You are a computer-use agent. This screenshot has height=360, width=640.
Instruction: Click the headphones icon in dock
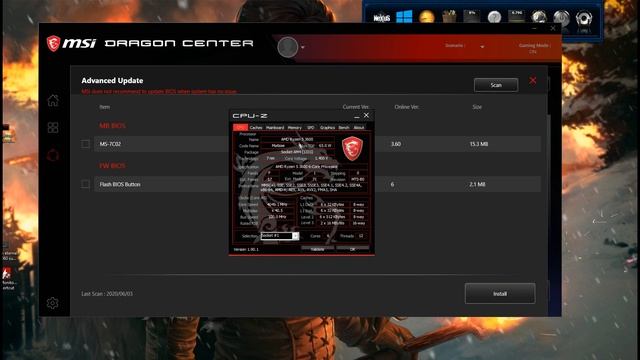click(x=584, y=19)
